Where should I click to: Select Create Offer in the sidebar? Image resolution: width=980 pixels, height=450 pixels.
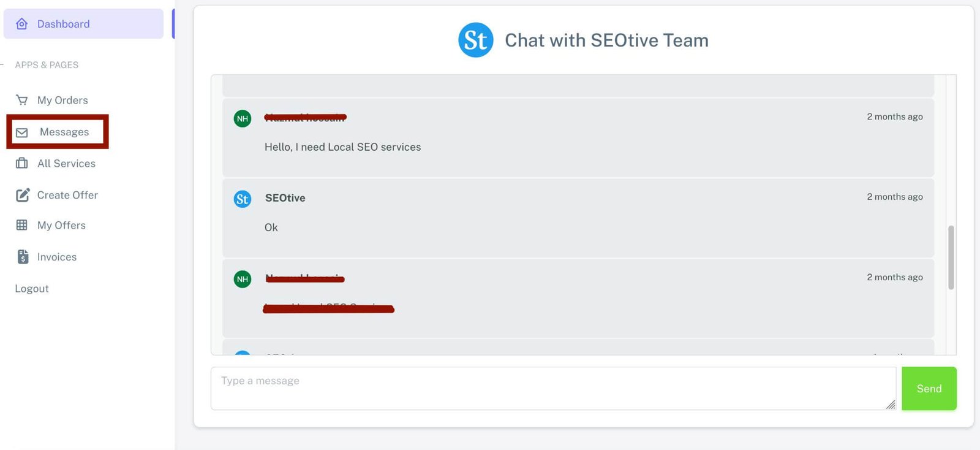[x=67, y=195]
